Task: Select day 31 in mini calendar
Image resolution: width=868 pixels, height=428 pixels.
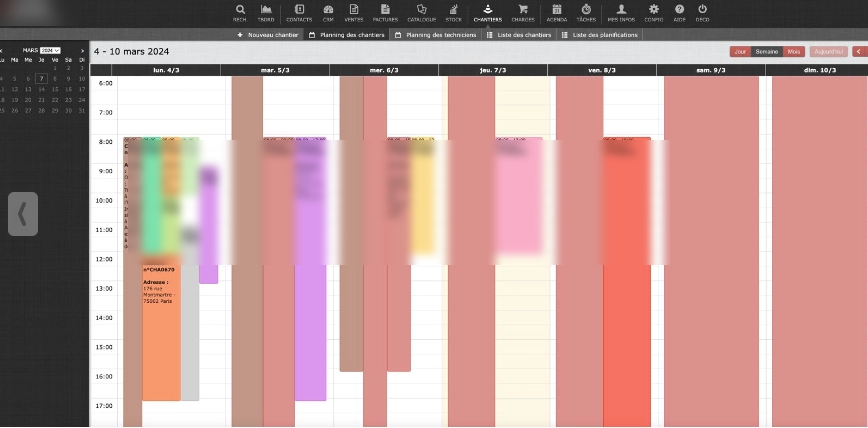Action: point(82,110)
